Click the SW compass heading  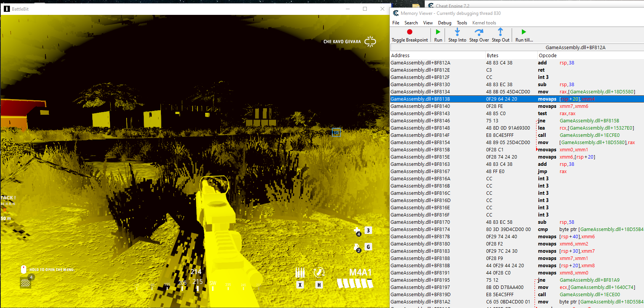213,283
